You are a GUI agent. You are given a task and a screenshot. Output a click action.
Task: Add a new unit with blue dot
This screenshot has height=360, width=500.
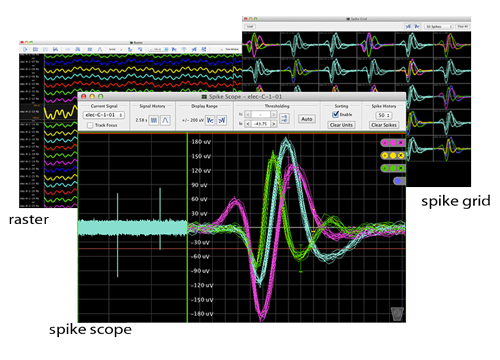(x=397, y=181)
